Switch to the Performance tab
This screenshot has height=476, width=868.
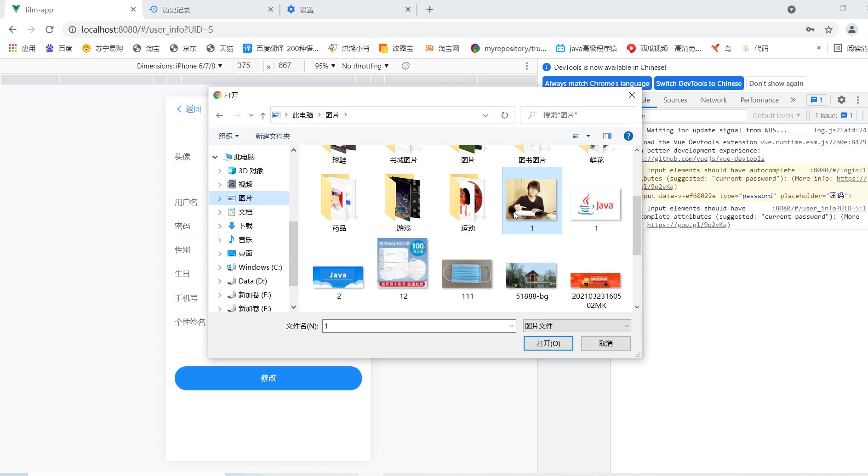(x=759, y=100)
